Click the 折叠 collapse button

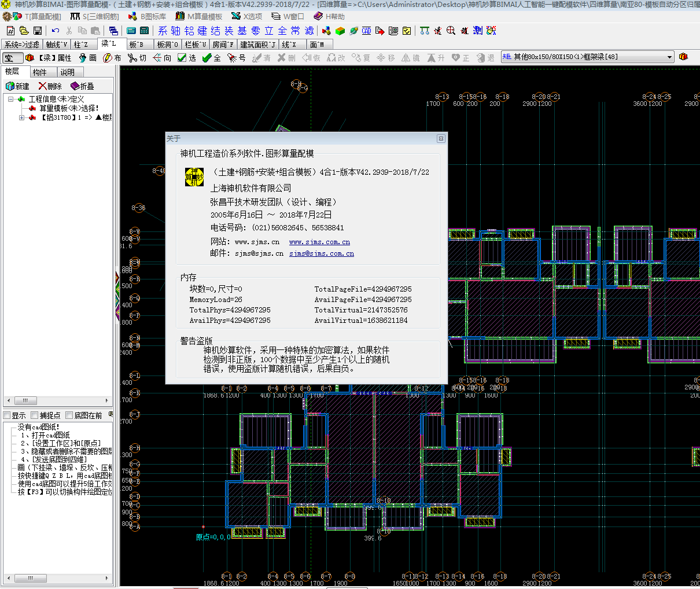pyautogui.click(x=83, y=86)
